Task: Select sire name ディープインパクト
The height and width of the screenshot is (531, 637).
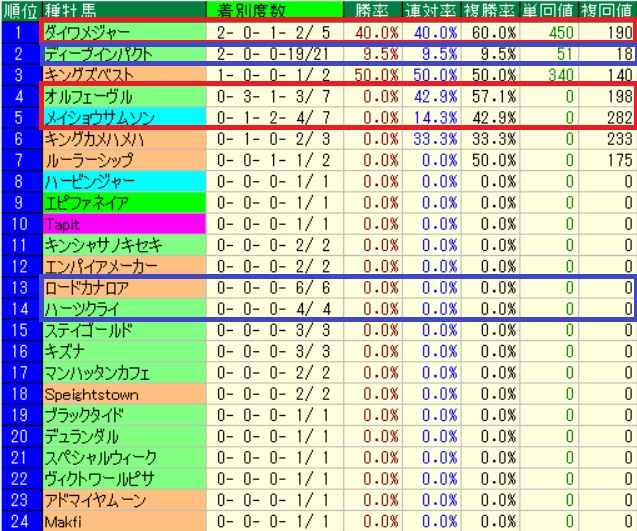Action: [98, 54]
